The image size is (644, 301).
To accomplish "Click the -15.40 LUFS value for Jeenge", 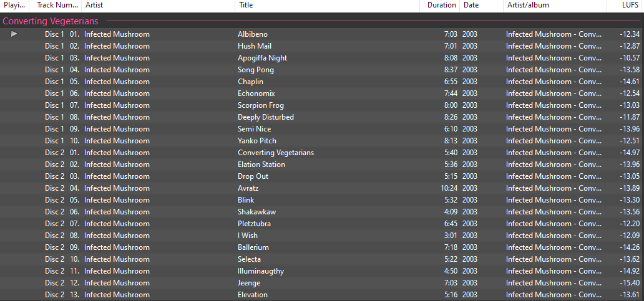I will click(x=630, y=284).
